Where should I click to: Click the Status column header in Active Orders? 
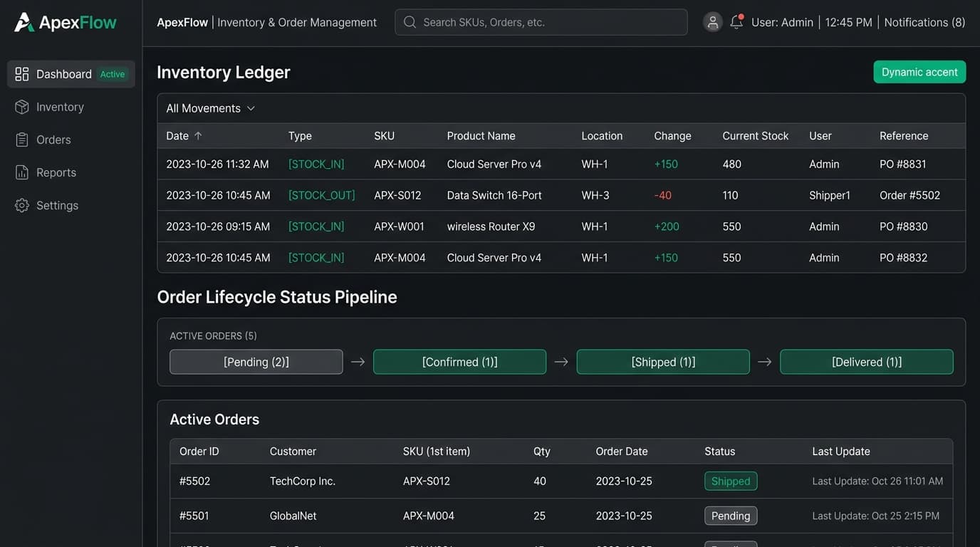point(719,452)
